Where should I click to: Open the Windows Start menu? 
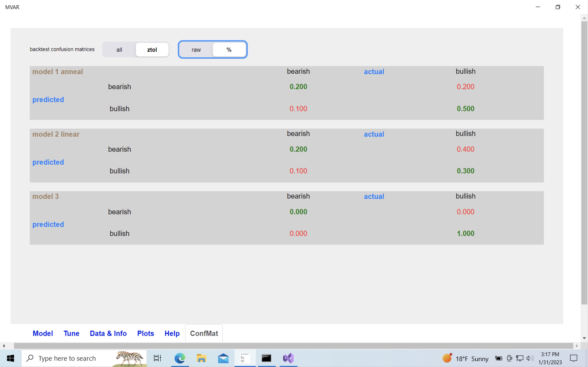[10, 358]
